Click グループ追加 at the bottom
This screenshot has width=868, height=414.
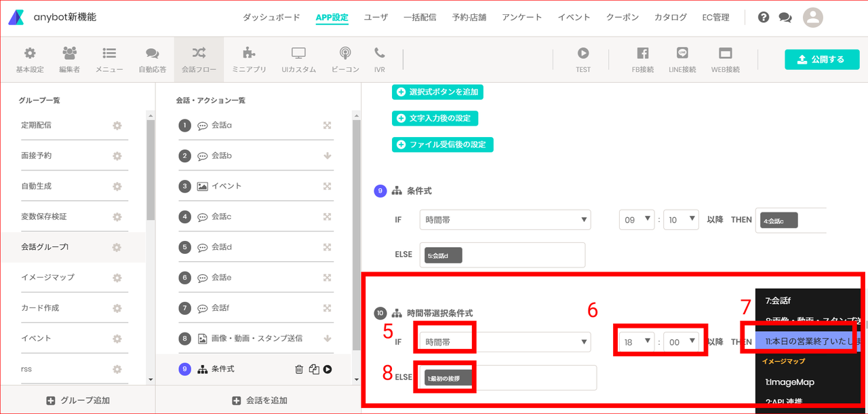(77, 400)
